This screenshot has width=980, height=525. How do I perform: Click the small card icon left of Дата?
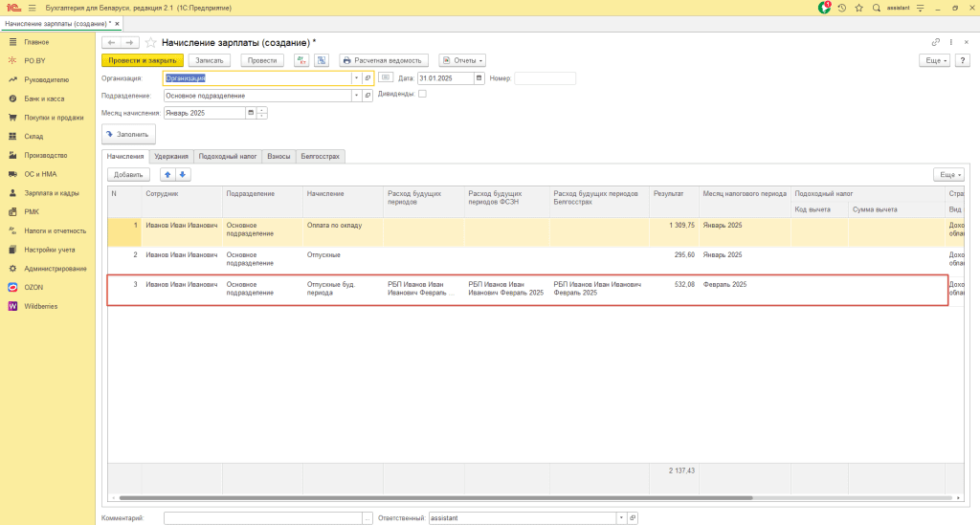pyautogui.click(x=386, y=77)
